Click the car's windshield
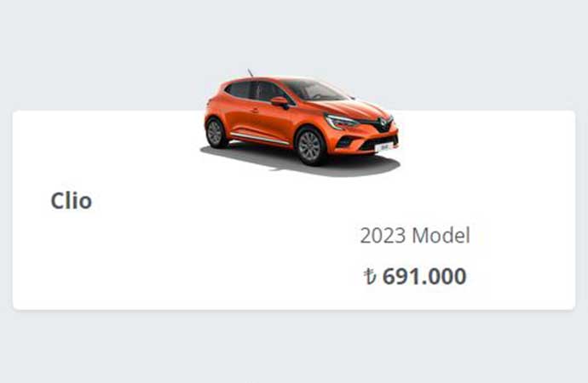 click(314, 90)
